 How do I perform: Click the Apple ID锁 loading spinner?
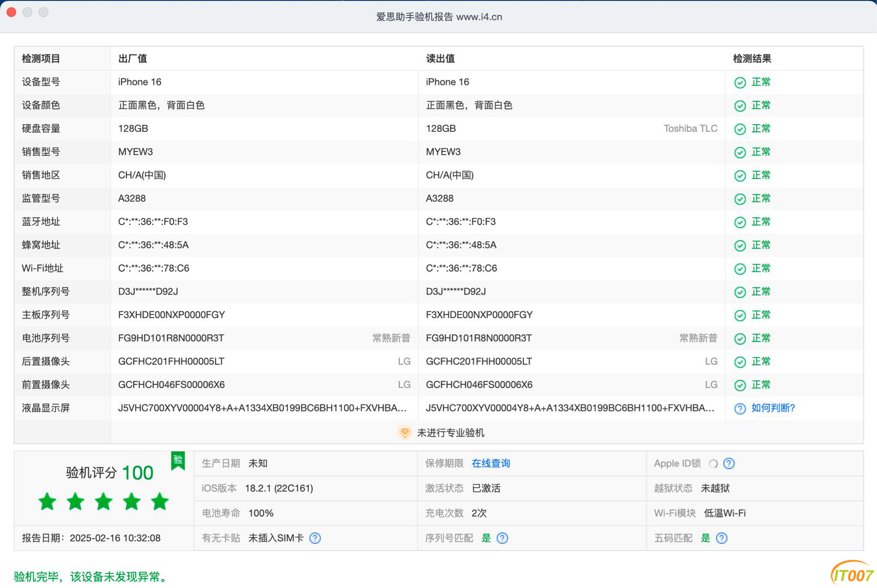[713, 463]
